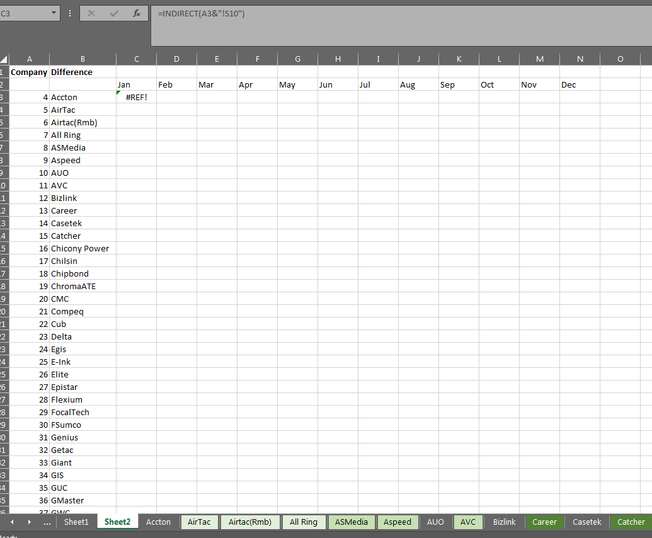Viewport: 652px width, 538px height.
Task: Click the Company header cell
Action: coord(29,72)
